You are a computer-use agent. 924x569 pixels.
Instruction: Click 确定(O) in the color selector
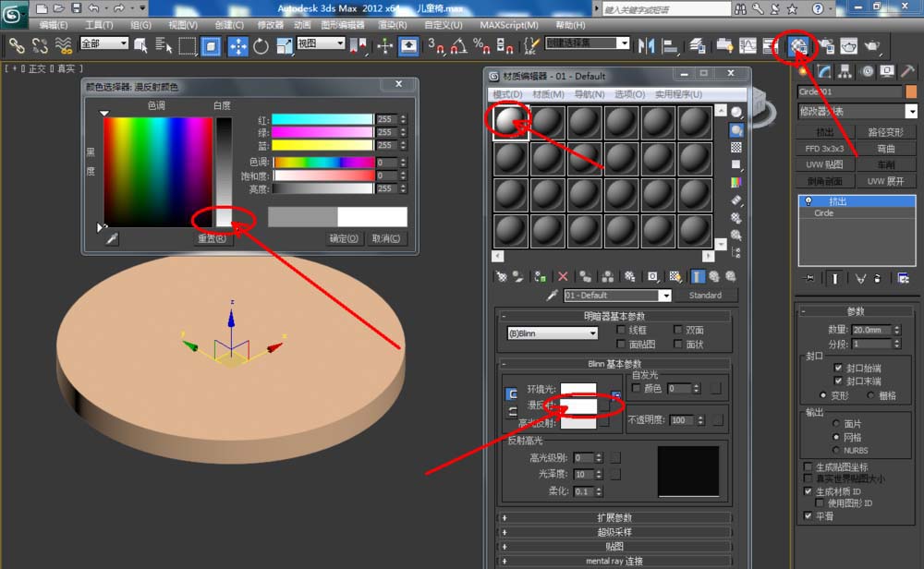(x=344, y=238)
